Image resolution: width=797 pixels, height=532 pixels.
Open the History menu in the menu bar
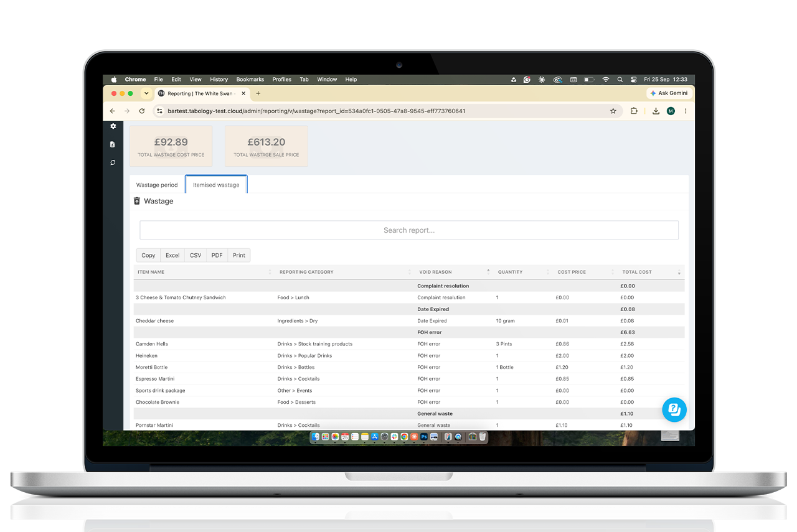click(x=219, y=80)
